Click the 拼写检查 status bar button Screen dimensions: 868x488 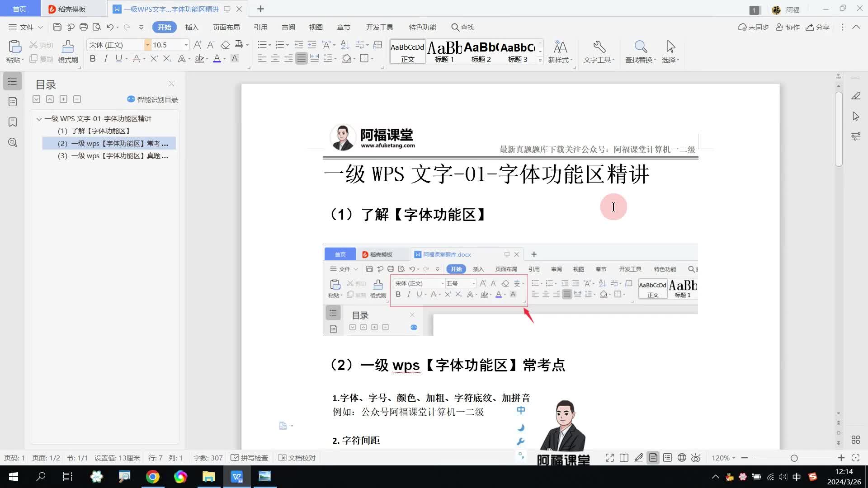coord(249,458)
